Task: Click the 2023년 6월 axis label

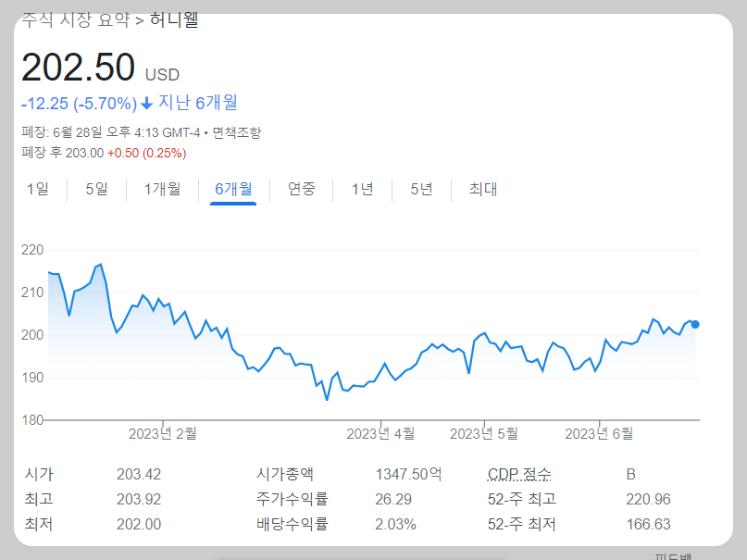Action: 599,434
